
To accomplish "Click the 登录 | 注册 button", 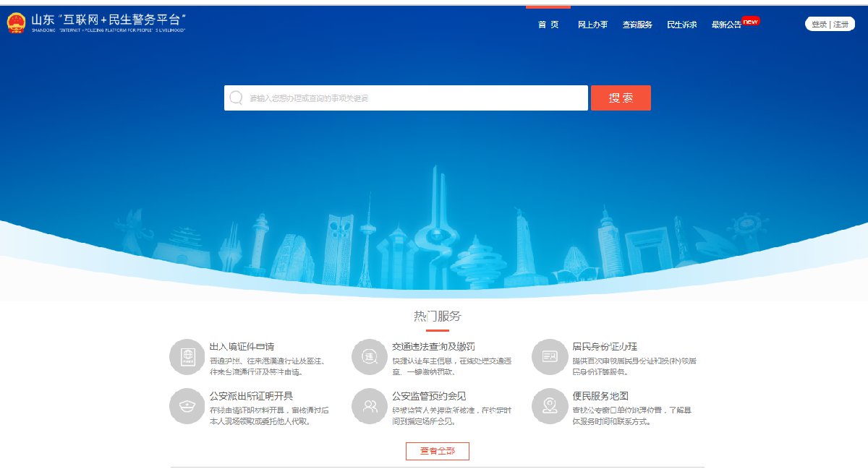I will tap(830, 24).
